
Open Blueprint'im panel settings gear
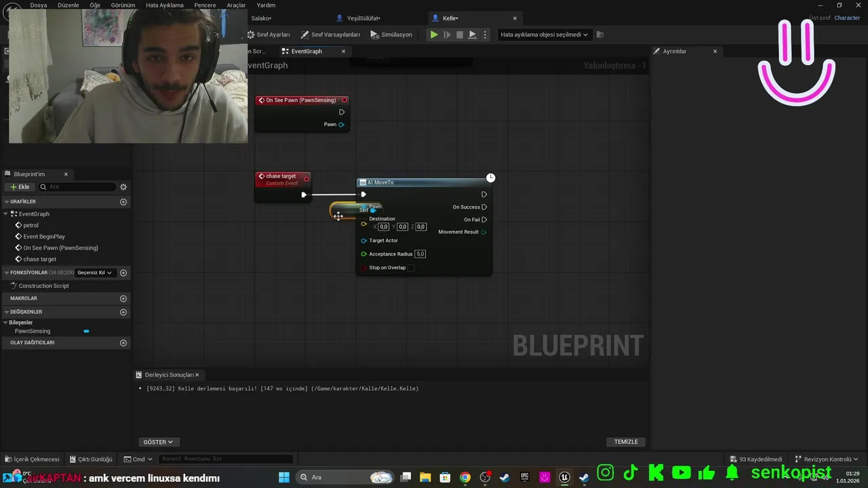coord(123,187)
